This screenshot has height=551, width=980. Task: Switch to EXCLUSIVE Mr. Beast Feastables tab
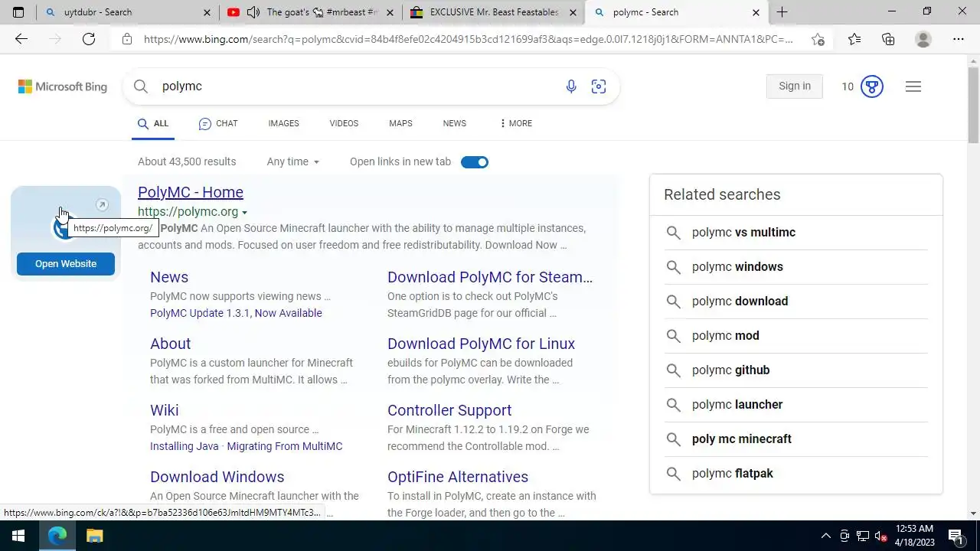coord(494,12)
